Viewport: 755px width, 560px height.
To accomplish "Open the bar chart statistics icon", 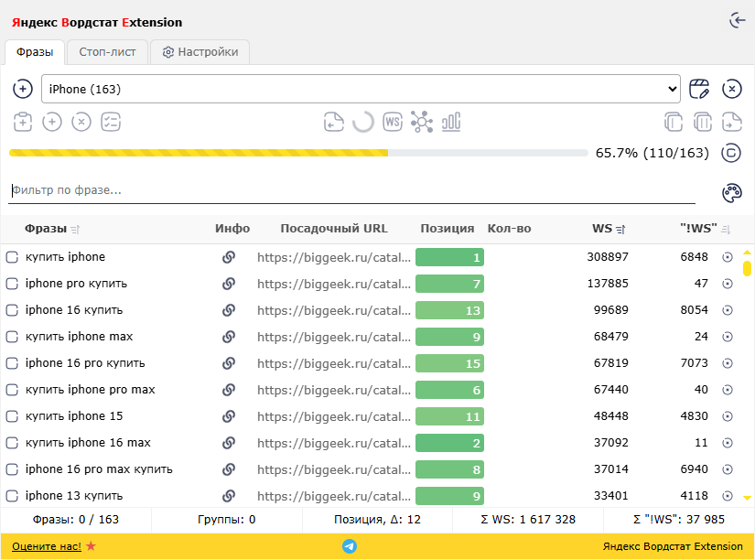I will tap(451, 122).
